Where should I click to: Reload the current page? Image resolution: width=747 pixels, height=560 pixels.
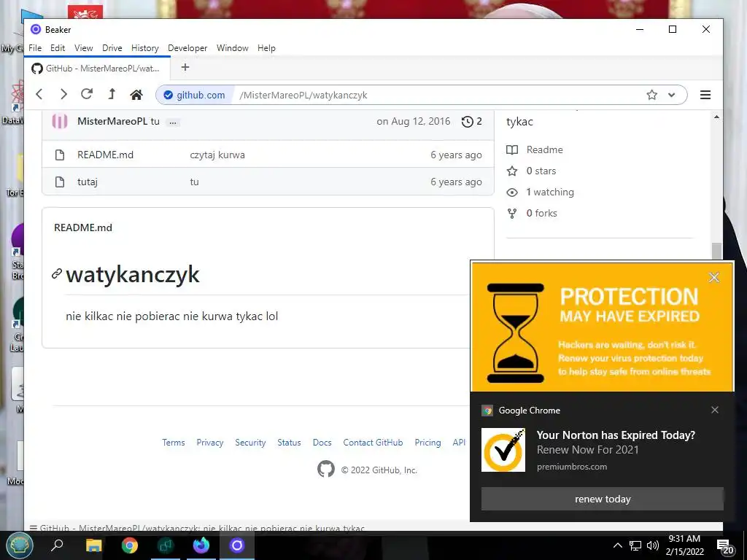87,94
